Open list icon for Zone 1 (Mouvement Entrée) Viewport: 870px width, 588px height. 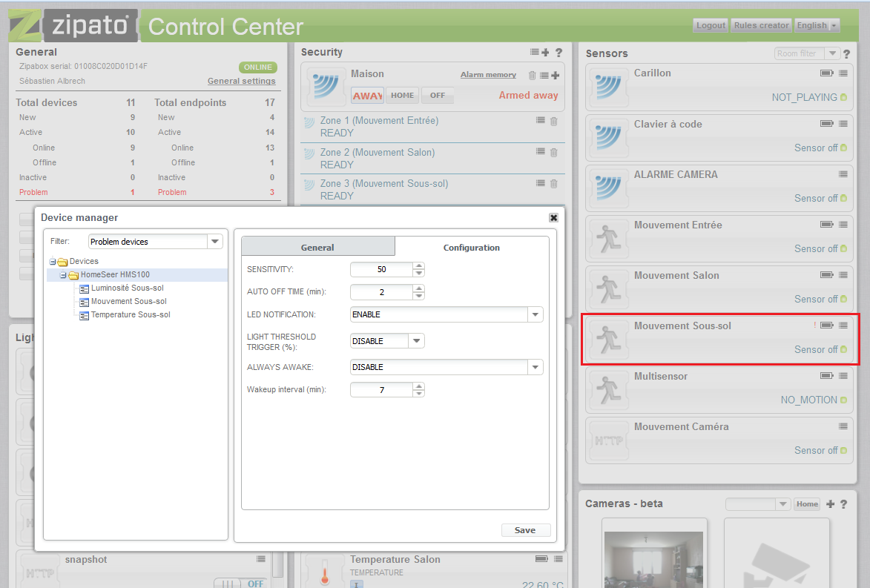point(541,120)
